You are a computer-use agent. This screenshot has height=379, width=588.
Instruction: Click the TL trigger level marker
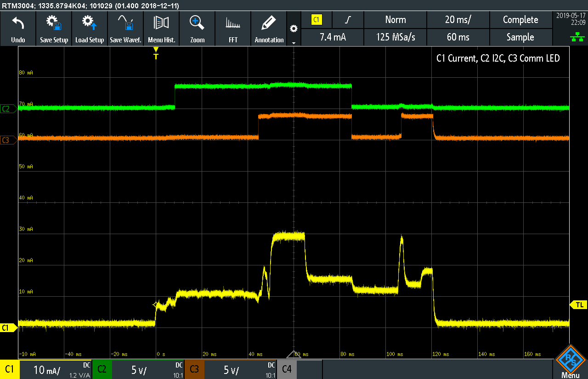[578, 305]
